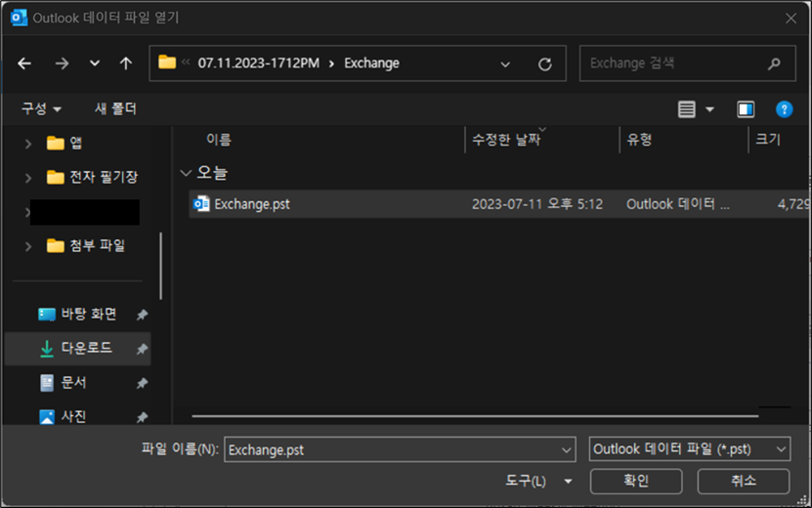Select the 앱 folder
This screenshot has height=508, width=812.
[x=64, y=143]
